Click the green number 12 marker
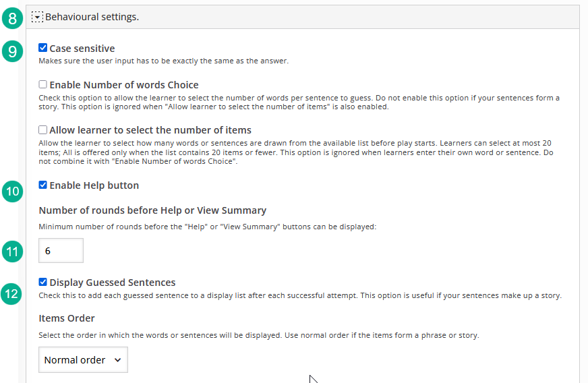This screenshot has width=588, height=383. click(x=11, y=294)
